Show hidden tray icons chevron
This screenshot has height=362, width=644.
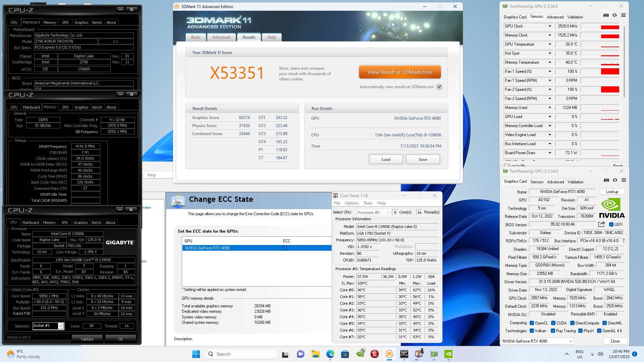tap(567, 354)
